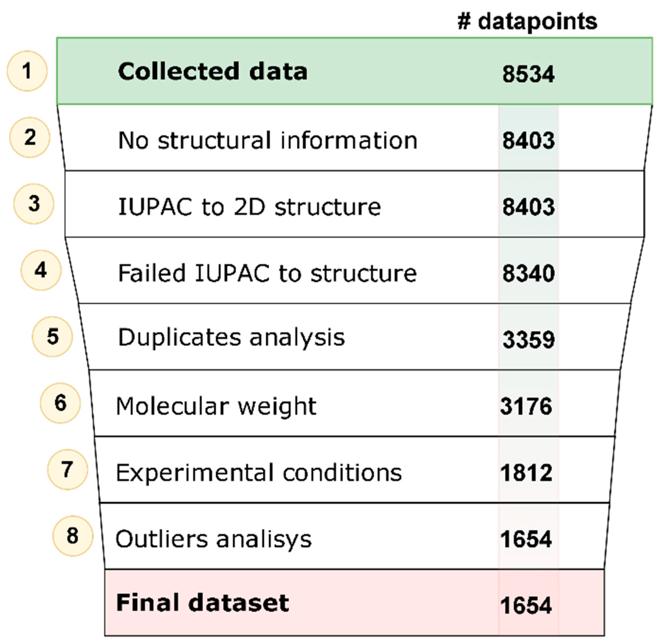This screenshot has width=664, height=644.
Task: Select the Molecular weight row
Action: (354, 403)
